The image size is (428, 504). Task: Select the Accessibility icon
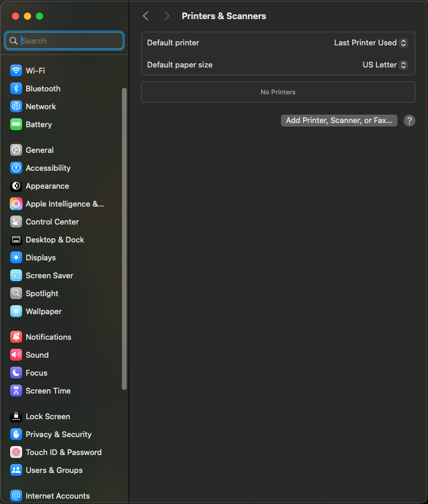point(16,168)
